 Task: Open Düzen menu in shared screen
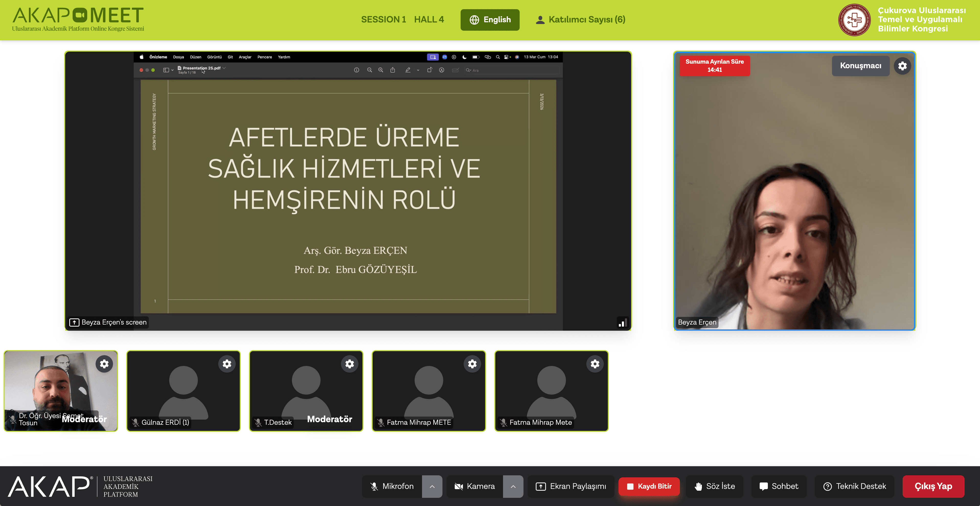[196, 57]
